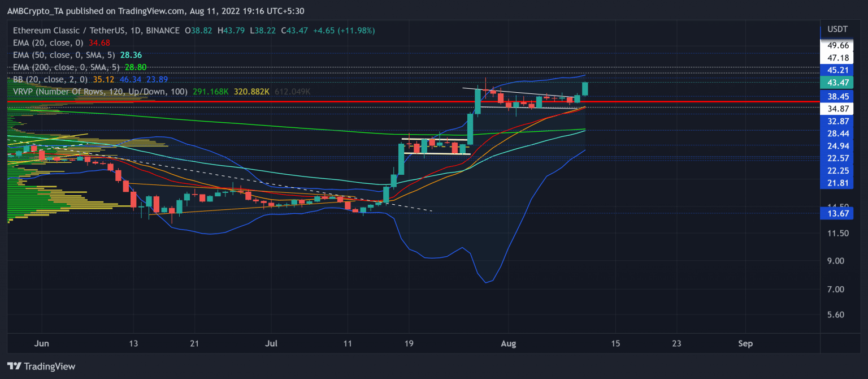
Task: Click the 23 date label on the time axis
Action: [x=676, y=343]
